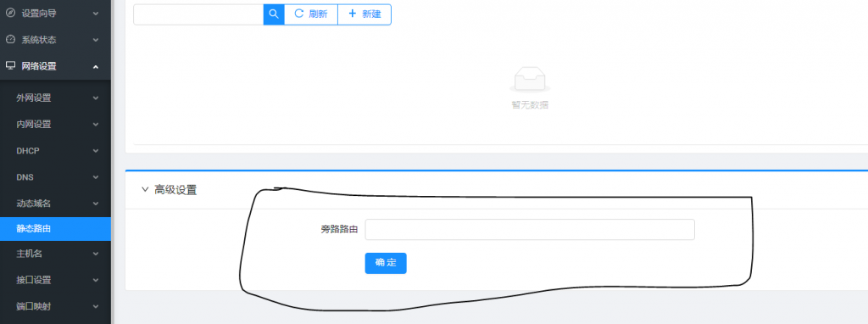Click the 旁路路由 field label

339,229
